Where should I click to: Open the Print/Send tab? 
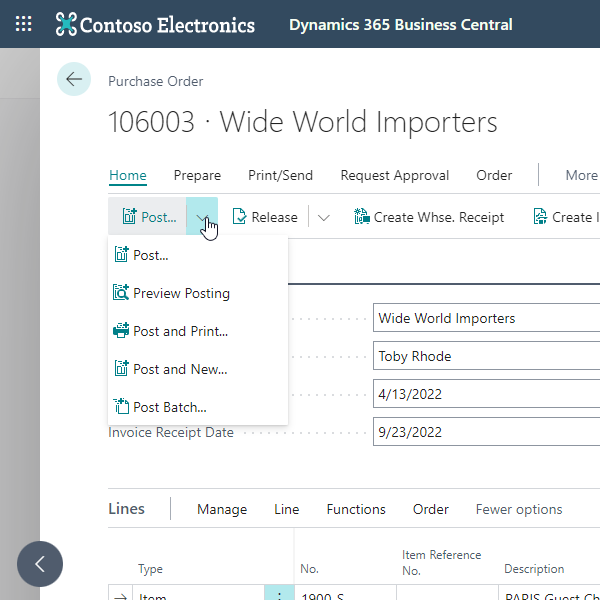coord(280,175)
